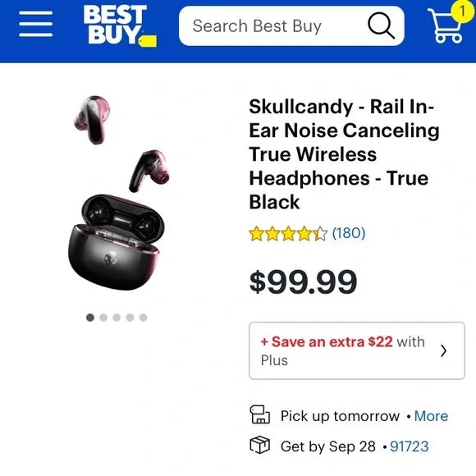Image resolution: width=476 pixels, height=476 pixels.
Task: Click the store pickup icon
Action: tap(260, 414)
